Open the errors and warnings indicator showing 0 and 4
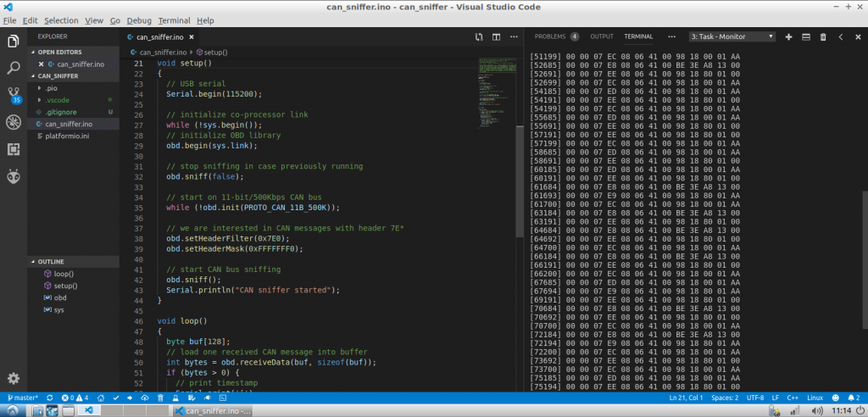The width and height of the screenshot is (868, 417). coord(75,398)
